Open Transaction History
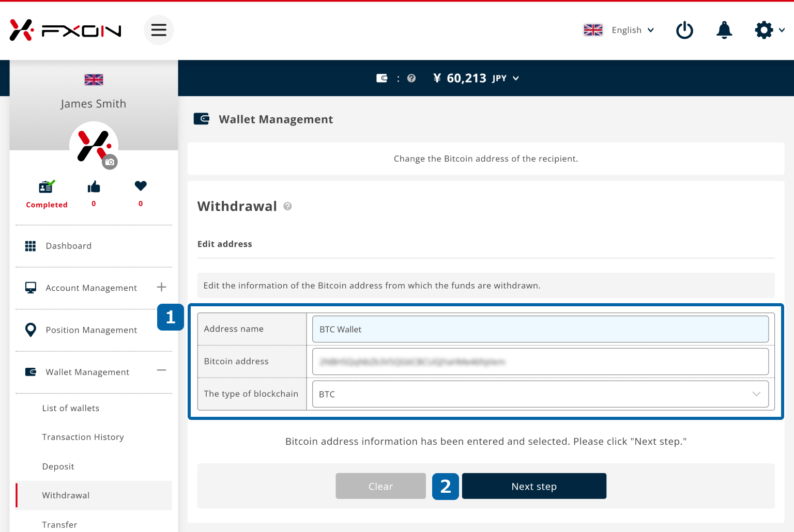The image size is (794, 532). [x=83, y=437]
